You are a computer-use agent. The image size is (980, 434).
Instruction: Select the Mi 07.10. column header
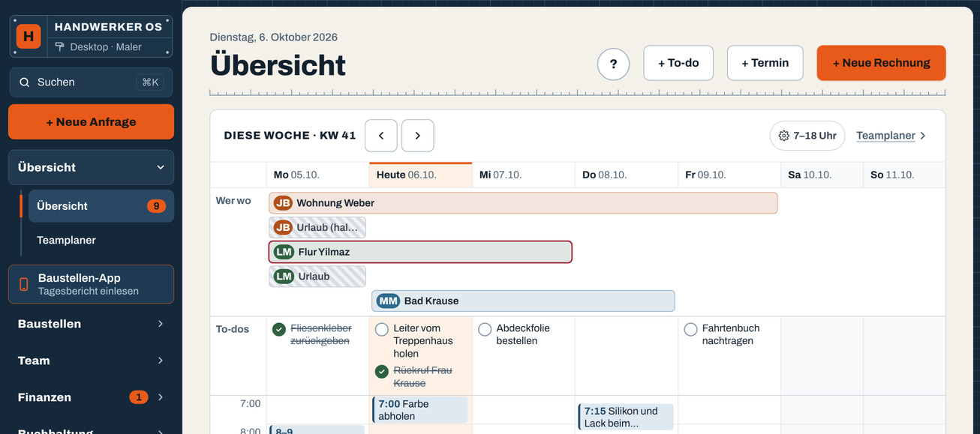tap(523, 175)
